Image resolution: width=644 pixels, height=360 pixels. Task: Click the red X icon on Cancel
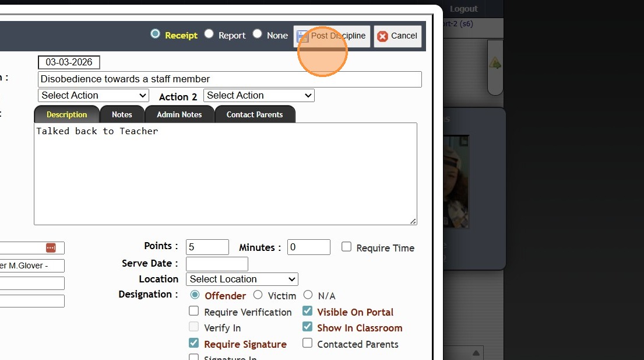[x=382, y=37]
